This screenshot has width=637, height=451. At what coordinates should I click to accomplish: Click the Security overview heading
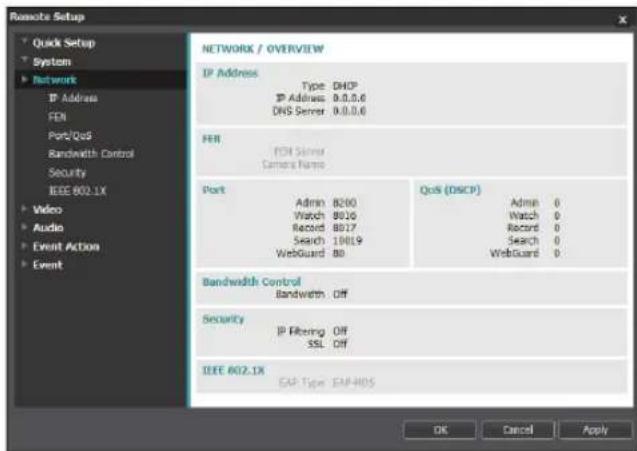tap(223, 319)
